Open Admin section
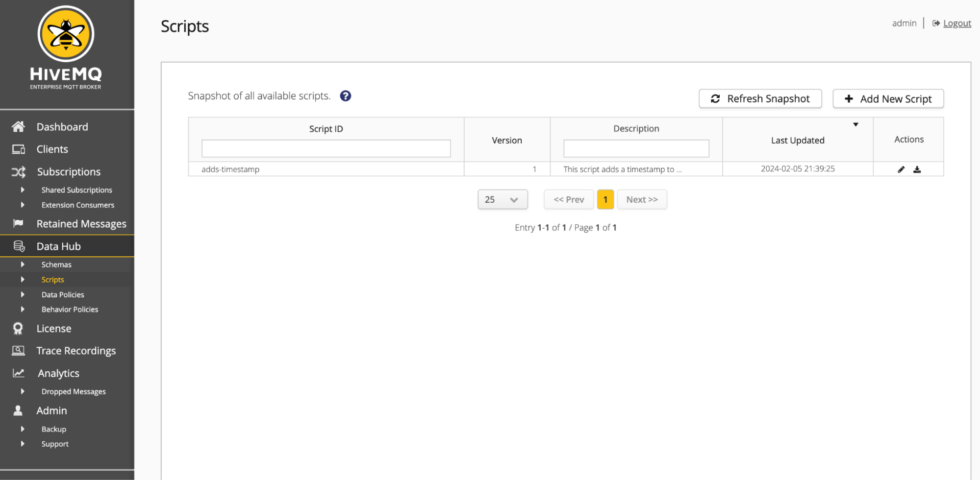This screenshot has width=980, height=480. point(51,410)
